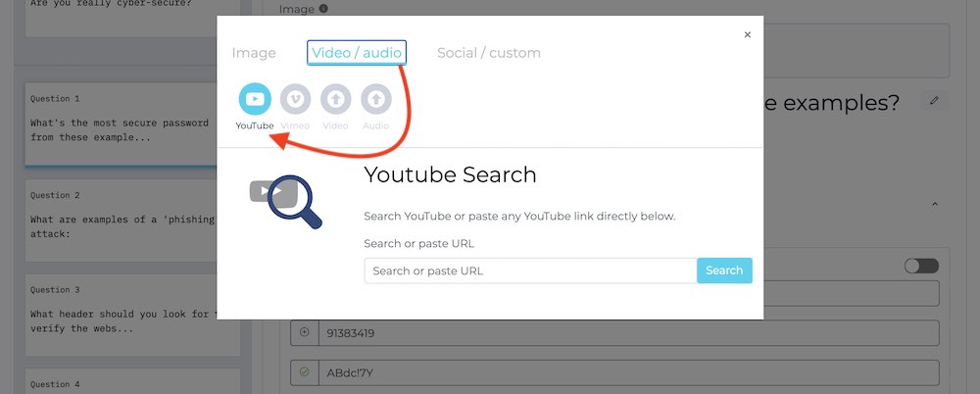980x394 pixels.
Task: Close the media dialog
Action: (x=747, y=35)
